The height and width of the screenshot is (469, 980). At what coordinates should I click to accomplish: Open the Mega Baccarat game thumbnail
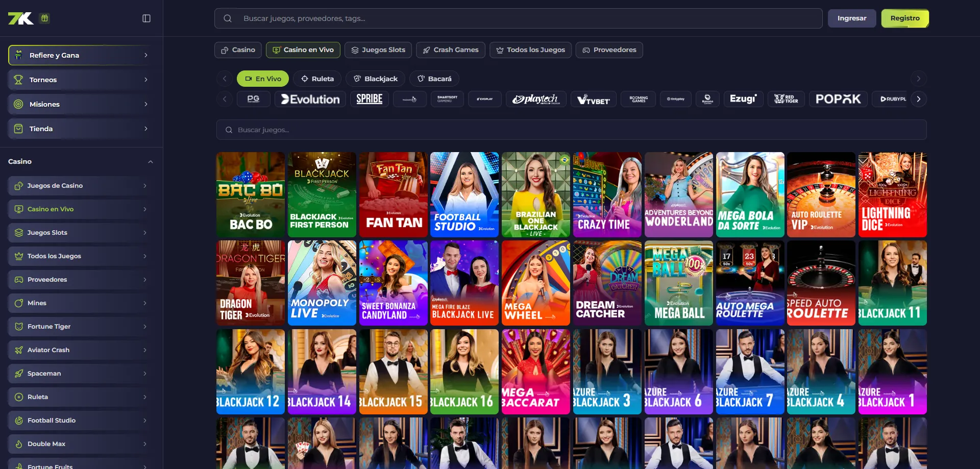click(536, 372)
